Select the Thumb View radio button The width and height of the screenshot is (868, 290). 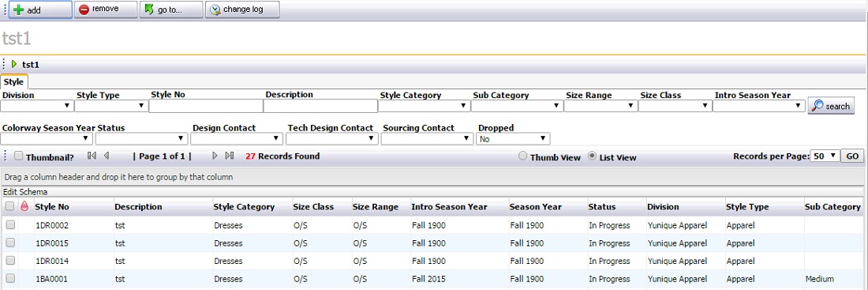(x=522, y=156)
